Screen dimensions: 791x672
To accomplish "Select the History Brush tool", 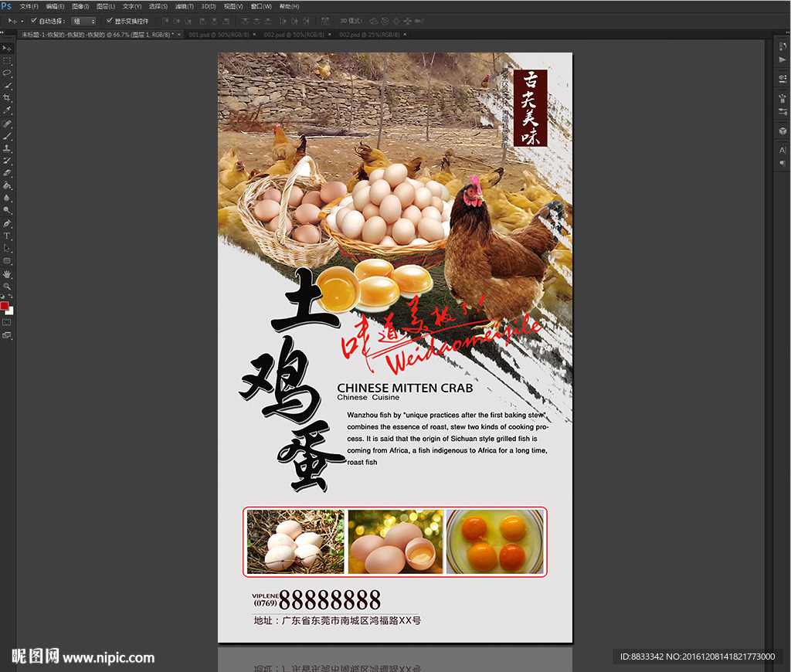I will pos(7,161).
